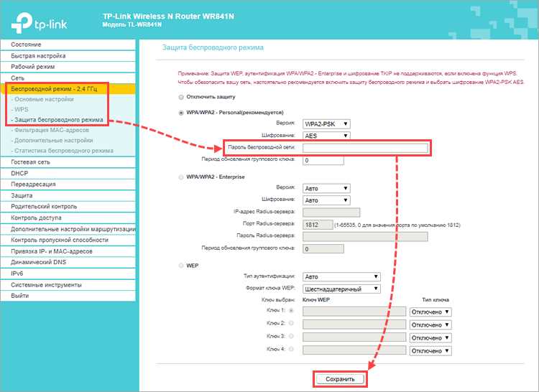Select WPA/WPA2 - Enterprise radio button
This screenshot has height=392, width=539.
(181, 177)
